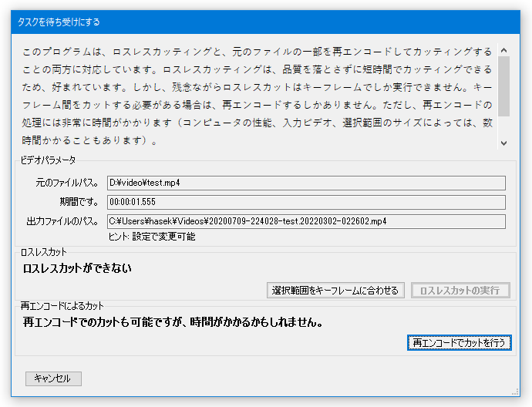Screen dimensions: 532x407
Task: Click the 再エンコードでのカットも可能ですが message
Action: point(173,322)
